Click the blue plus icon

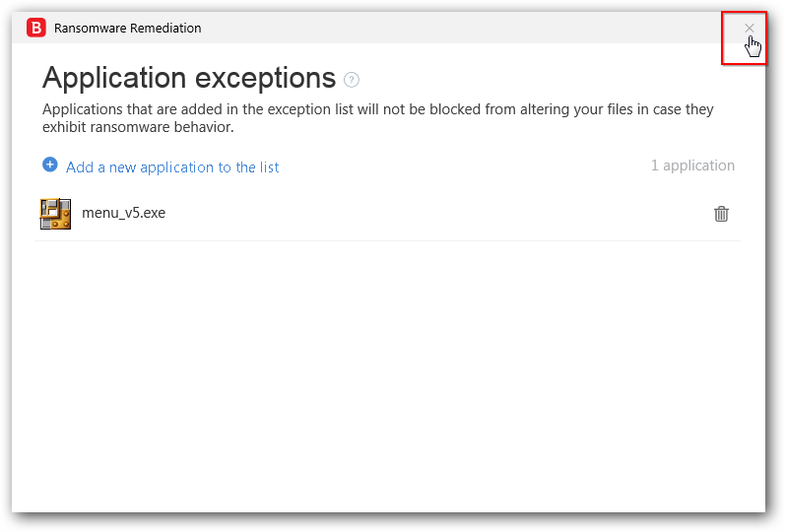[x=50, y=166]
